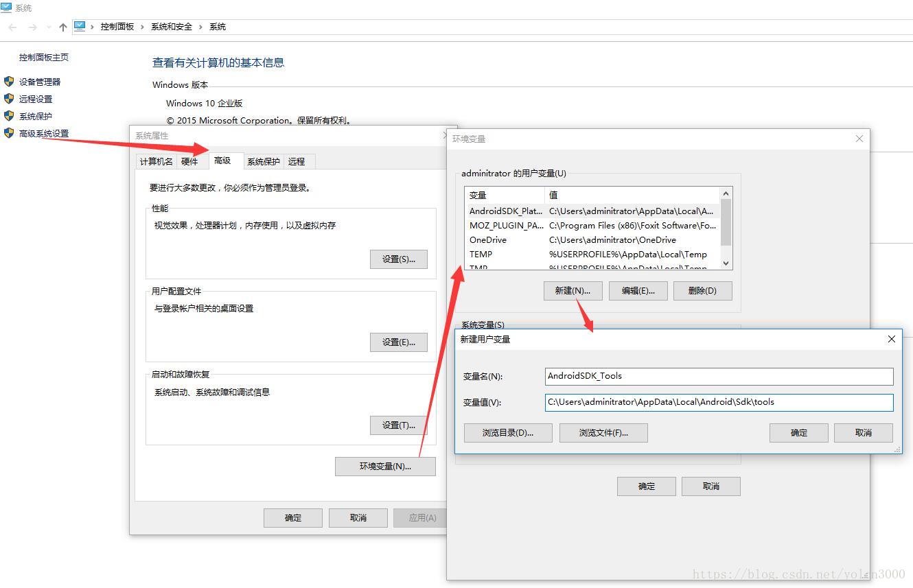Select MOZ_PLUGIN_PA... variable row
Screen dimensions: 913x588
[592, 225]
